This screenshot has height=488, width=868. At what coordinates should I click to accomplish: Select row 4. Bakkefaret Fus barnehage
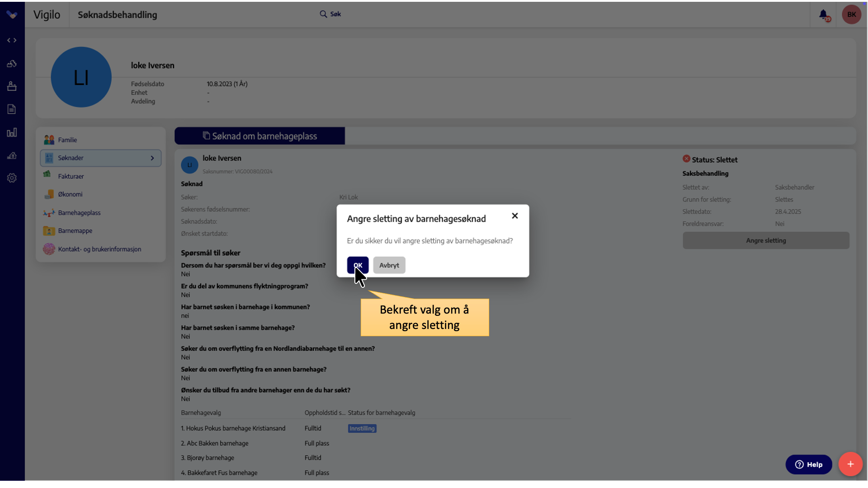(x=219, y=473)
